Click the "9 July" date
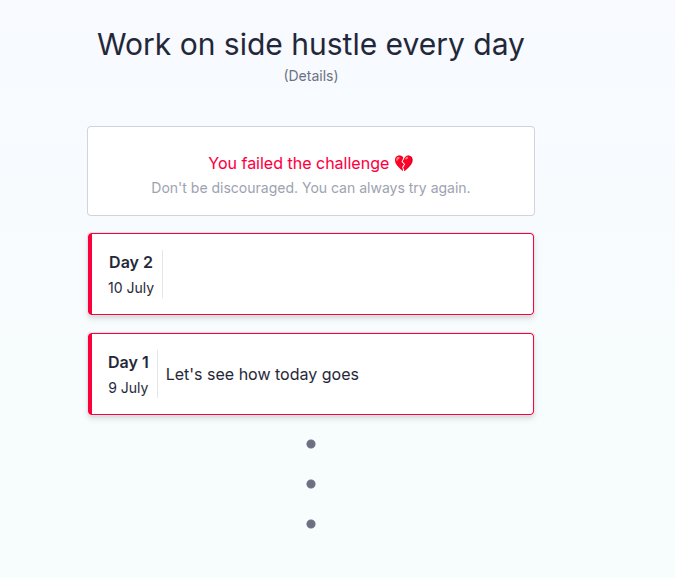The width and height of the screenshot is (675, 578). tap(128, 388)
